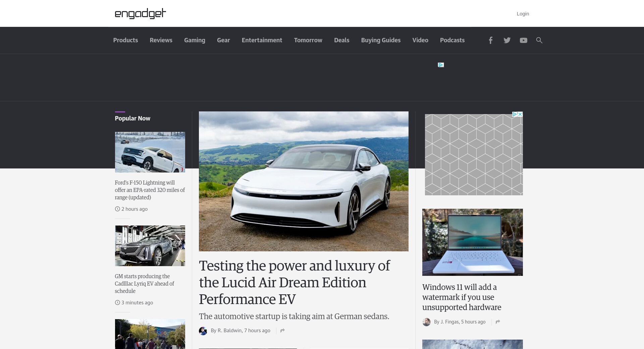
Task: Click the white Lucid Air car image
Action: [x=304, y=181]
